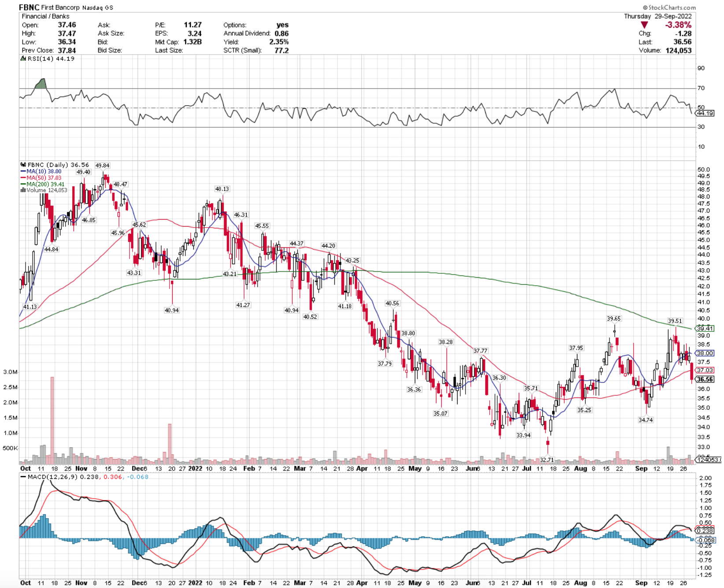Click the 45.55 price annotation
Screen dimensions: 724x588
262,226
